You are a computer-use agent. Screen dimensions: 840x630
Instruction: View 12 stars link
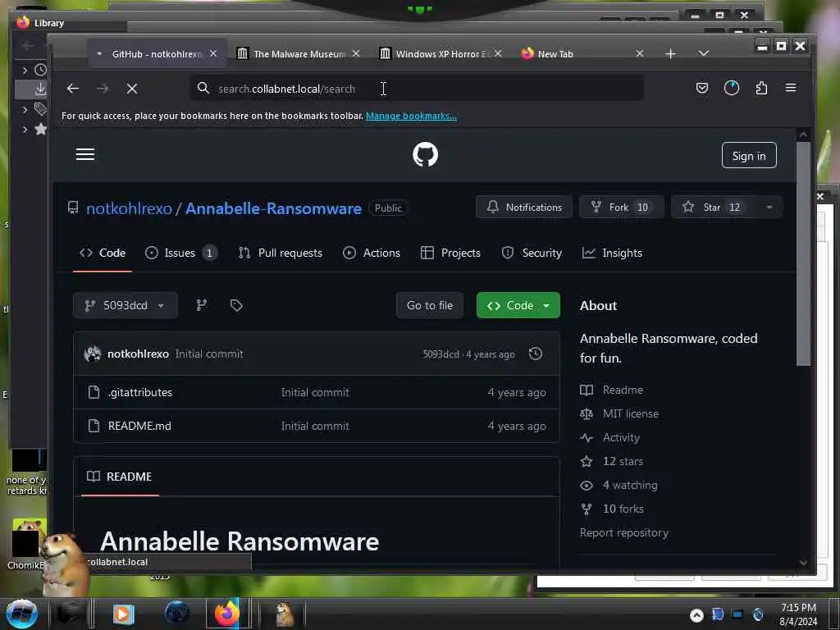pos(623,461)
